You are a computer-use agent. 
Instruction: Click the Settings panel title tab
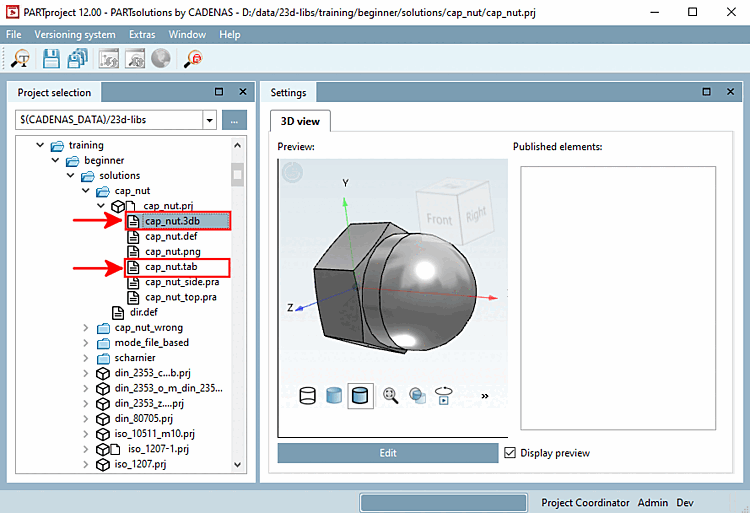pyautogui.click(x=288, y=93)
